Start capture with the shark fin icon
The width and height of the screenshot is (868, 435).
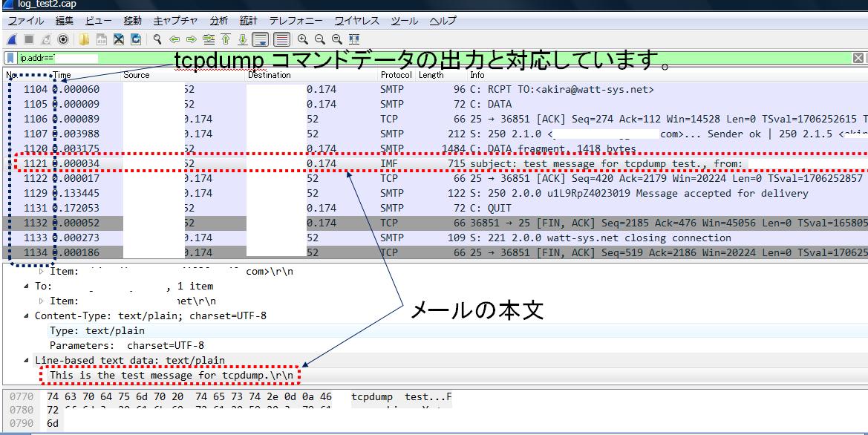(x=12, y=39)
